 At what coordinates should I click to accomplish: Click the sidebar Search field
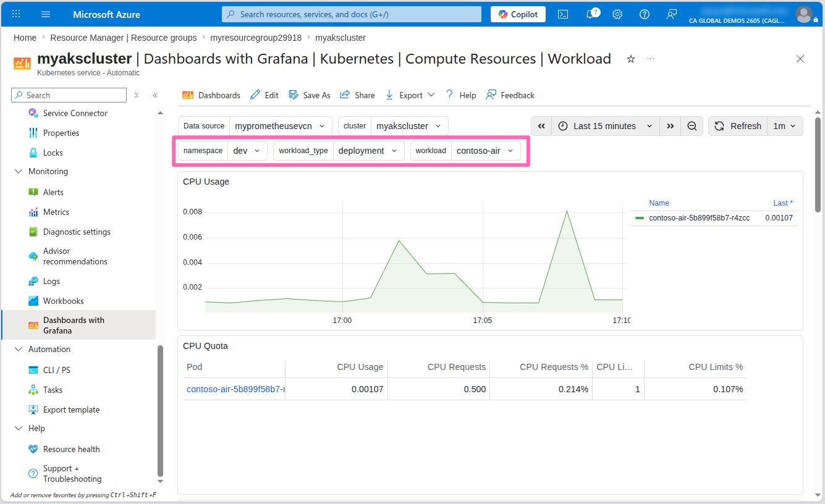[x=69, y=95]
